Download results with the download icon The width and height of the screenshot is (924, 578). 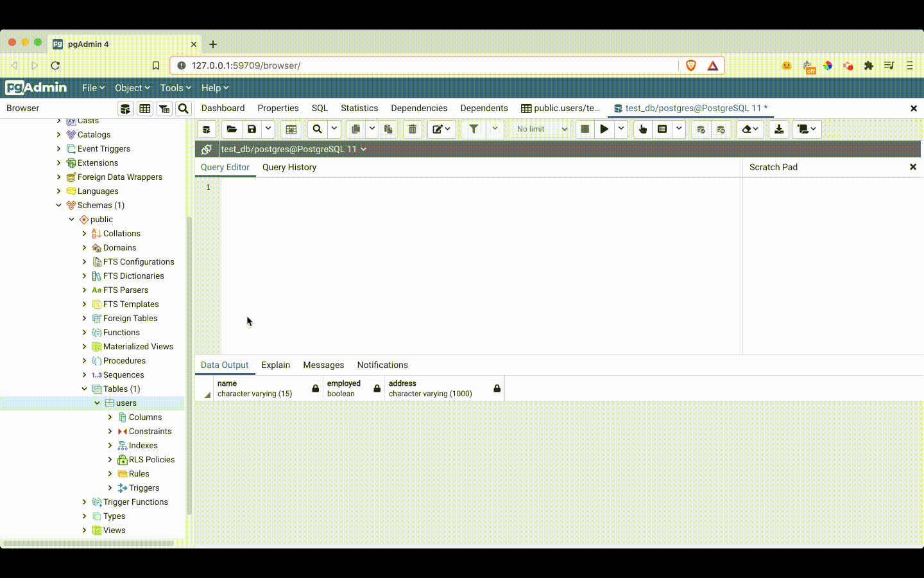pyautogui.click(x=779, y=129)
